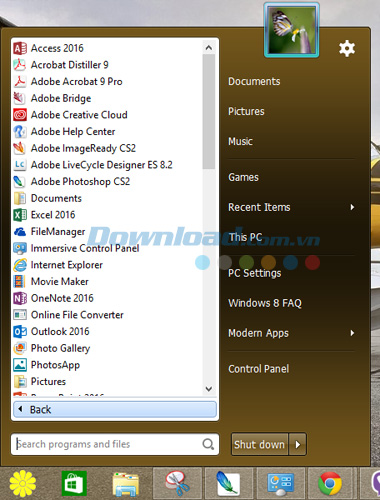380x500 pixels.
Task: Launch PhotosApp icon
Action: [20, 365]
